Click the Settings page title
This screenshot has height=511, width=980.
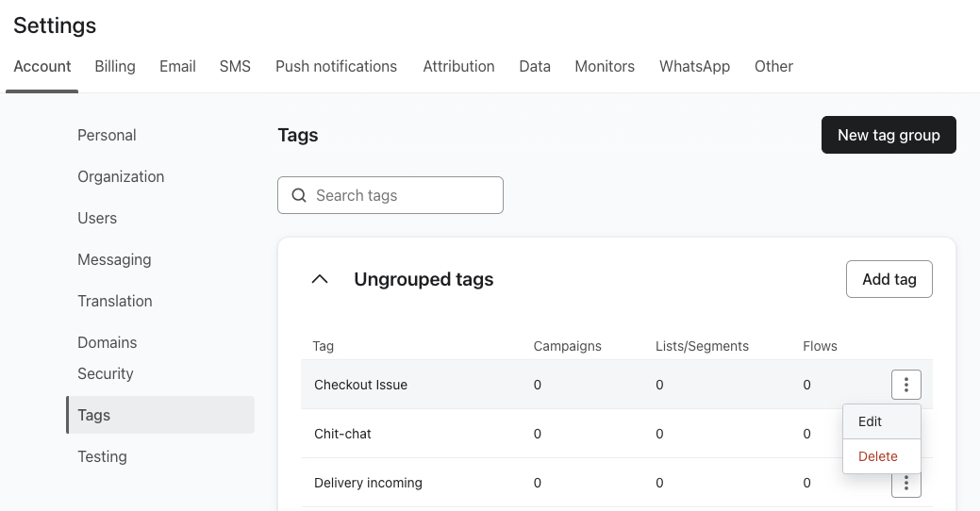(x=55, y=25)
